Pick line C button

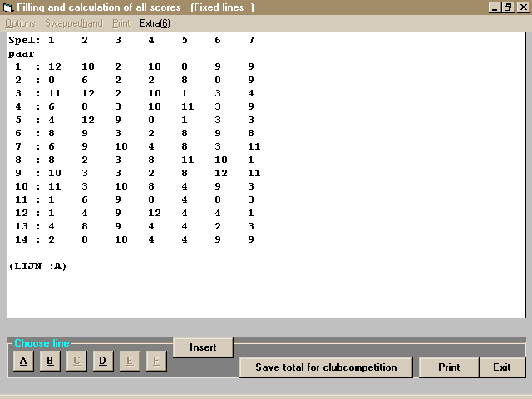click(76, 361)
